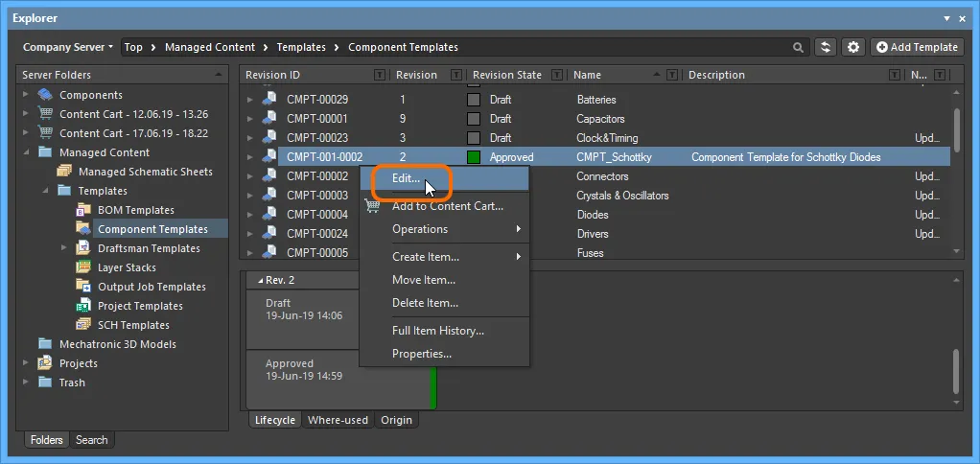Viewport: 980px width, 464px height.
Task: Click template icon for CMPT-00001
Action: [269, 119]
